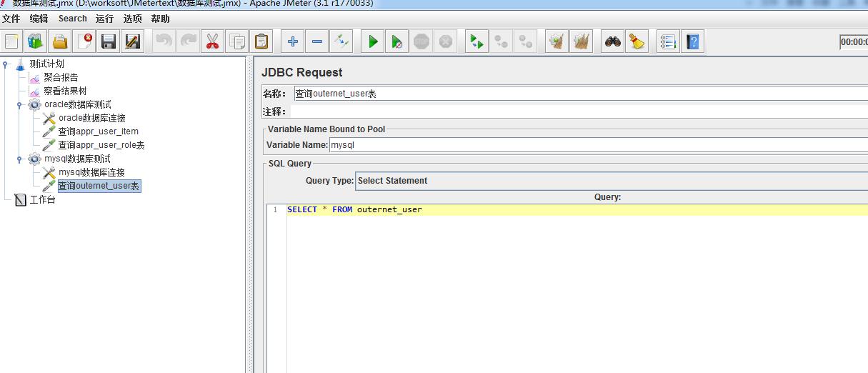Open the 帮助 menu

coord(160,19)
